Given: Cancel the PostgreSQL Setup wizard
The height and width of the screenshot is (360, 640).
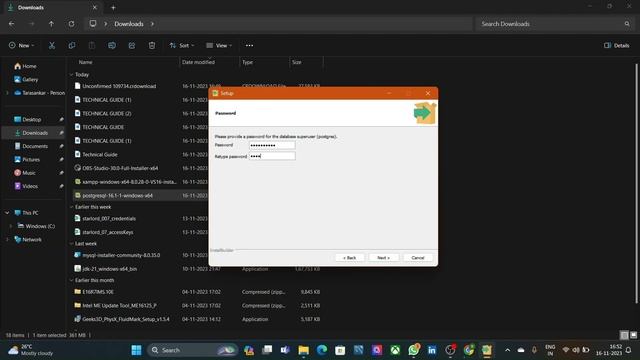Looking at the screenshot, I should click(x=418, y=258).
